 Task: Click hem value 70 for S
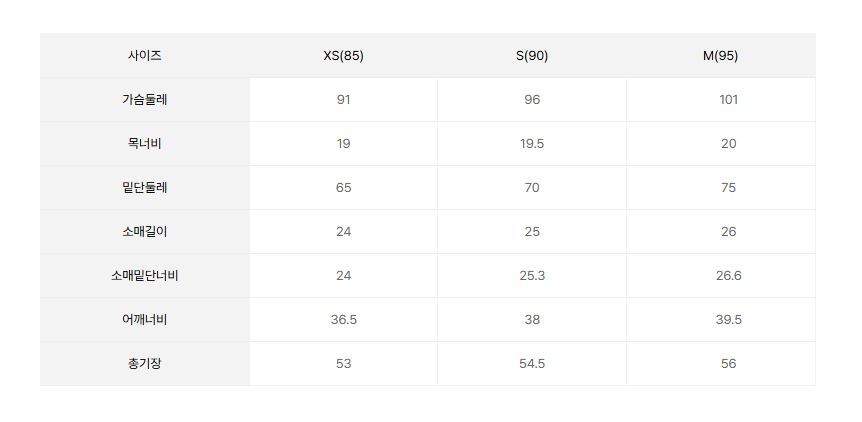click(x=532, y=188)
